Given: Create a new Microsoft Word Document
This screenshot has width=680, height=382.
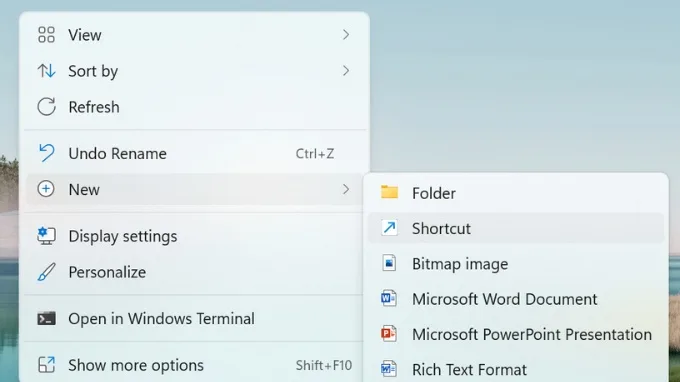Looking at the screenshot, I should click(x=516, y=299).
